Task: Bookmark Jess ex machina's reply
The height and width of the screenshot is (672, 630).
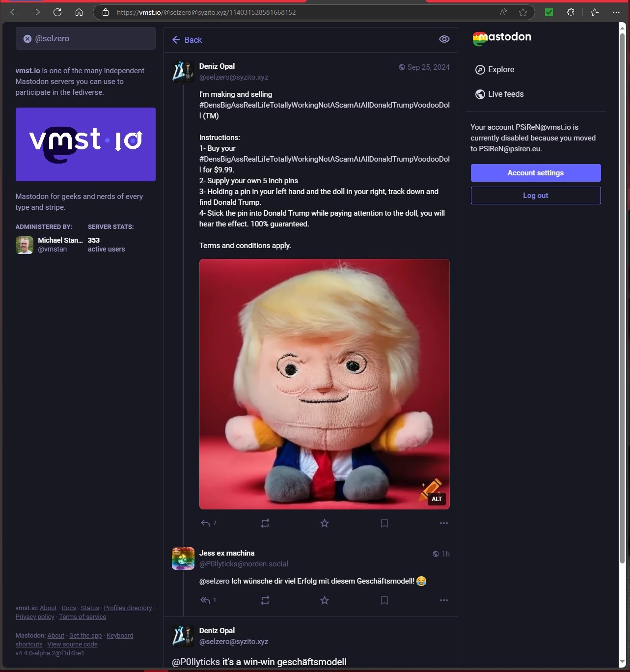Action: coord(384,600)
